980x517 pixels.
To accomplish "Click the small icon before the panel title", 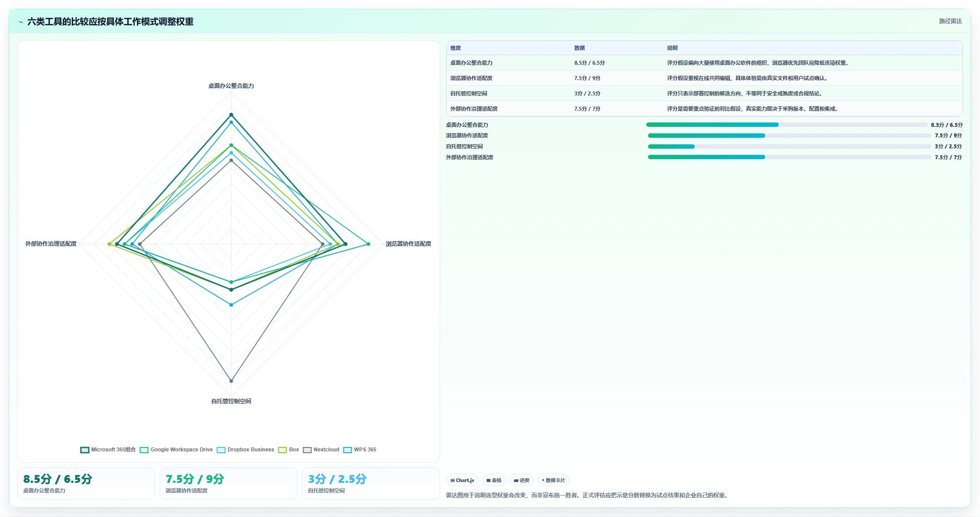I will 21,22.
